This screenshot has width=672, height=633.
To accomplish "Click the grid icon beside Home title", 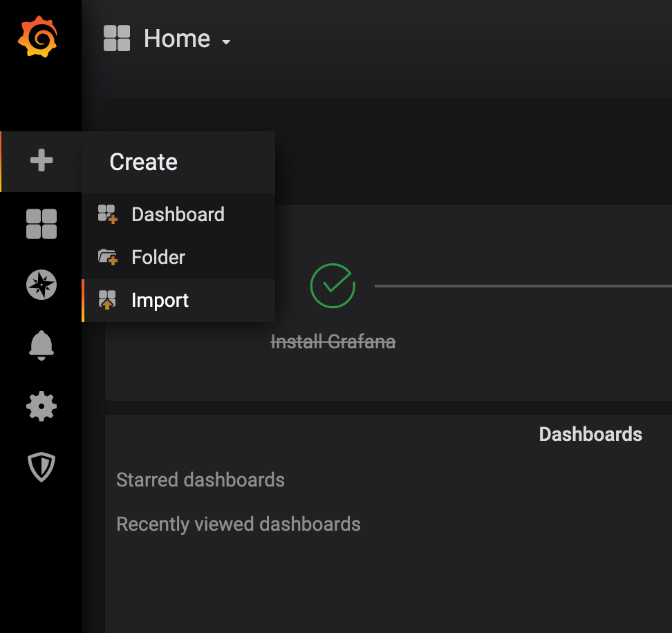I will [x=117, y=39].
